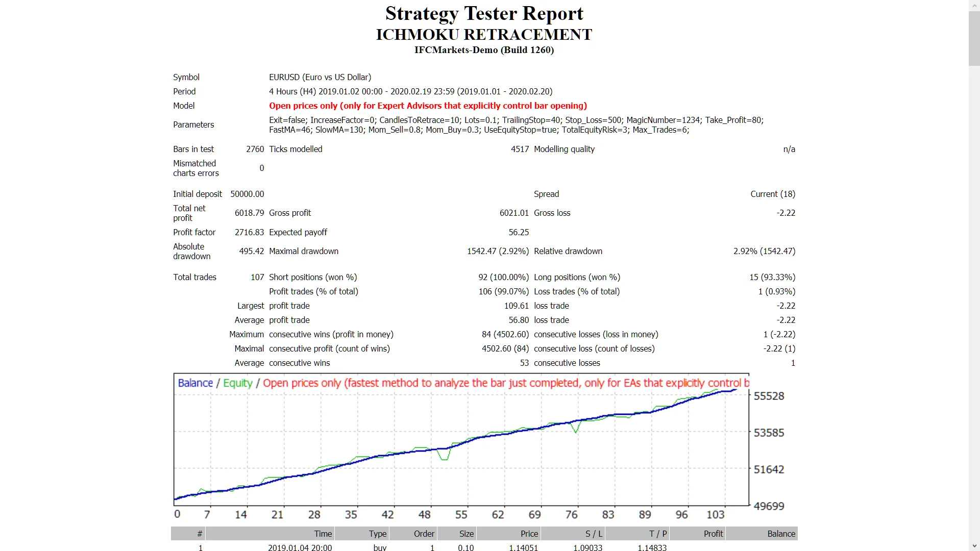The image size is (980, 551).
Task: Click the scrollbar down arrow
Action: 974,546
